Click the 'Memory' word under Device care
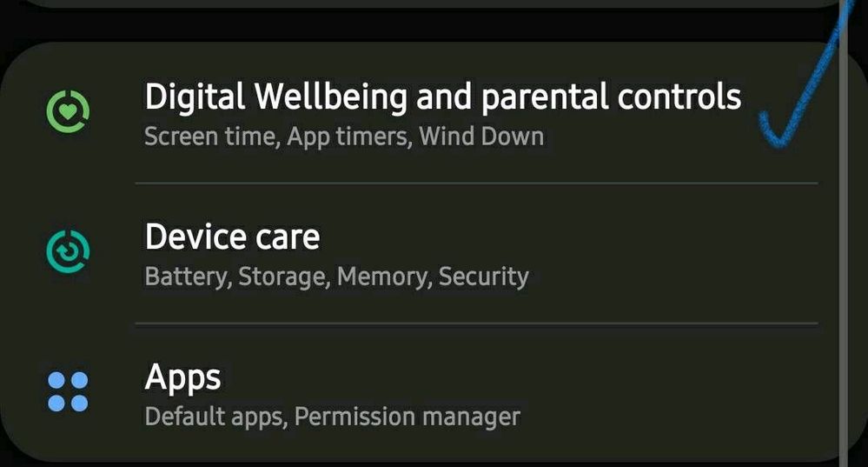The image size is (868, 467). click(384, 277)
